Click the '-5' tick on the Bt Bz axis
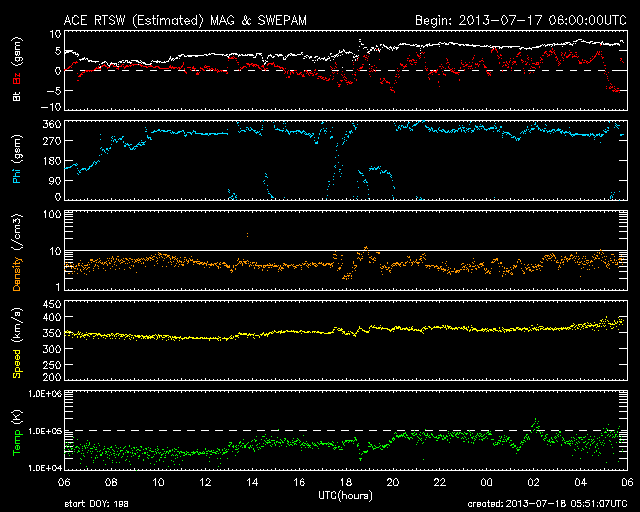This screenshot has width=640, height=512. [x=54, y=91]
